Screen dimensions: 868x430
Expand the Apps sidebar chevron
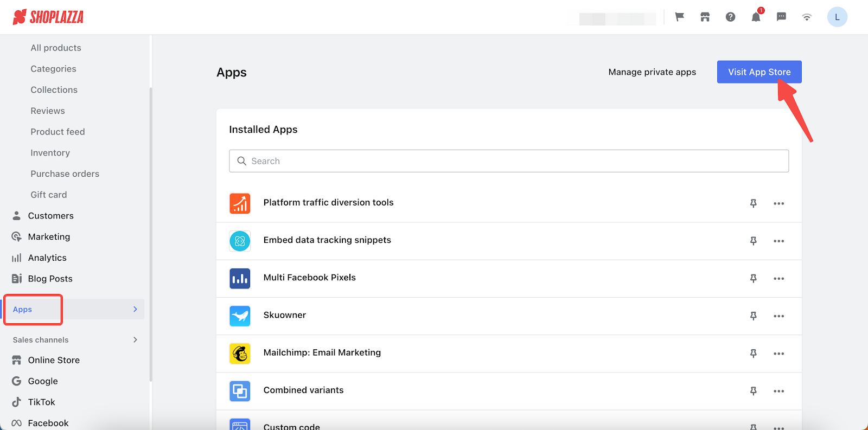click(x=135, y=309)
